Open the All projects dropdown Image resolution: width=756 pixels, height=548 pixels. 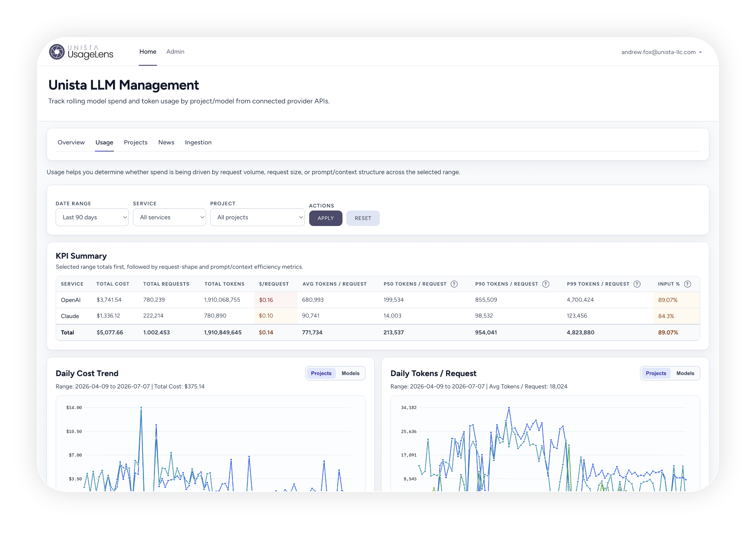tap(257, 217)
